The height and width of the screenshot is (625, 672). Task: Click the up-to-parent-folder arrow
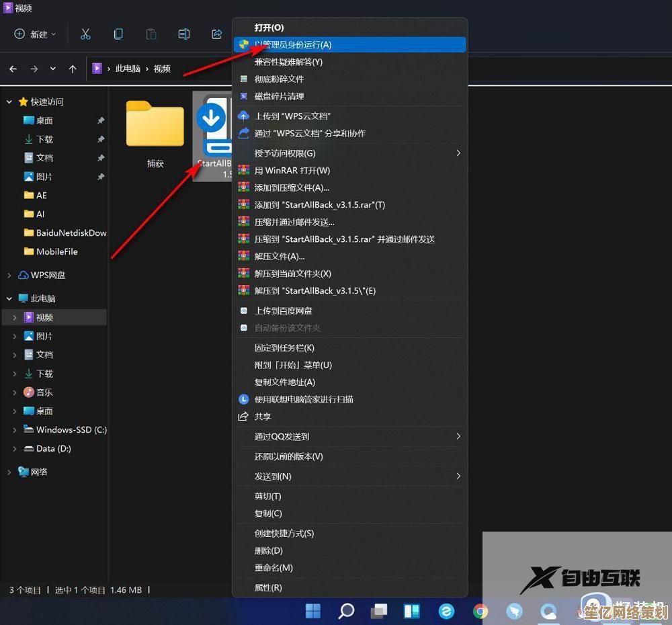click(73, 69)
